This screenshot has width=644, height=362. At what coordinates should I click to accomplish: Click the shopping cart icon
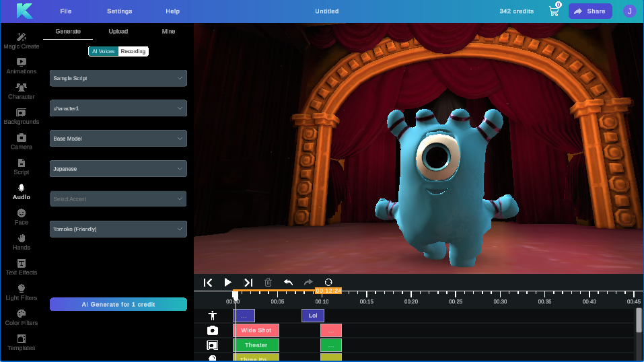click(x=554, y=11)
